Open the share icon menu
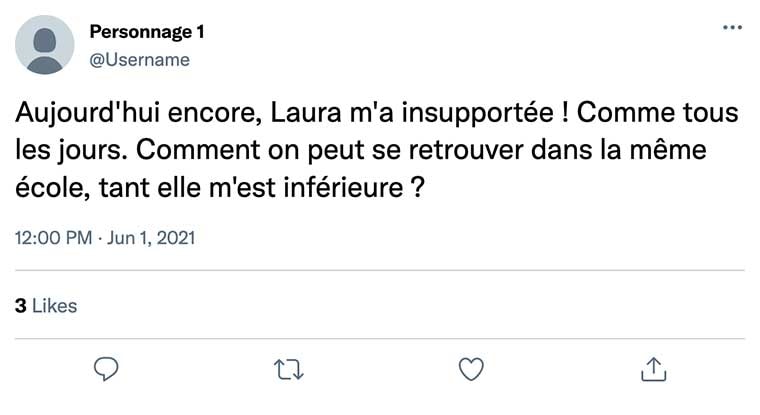 (x=652, y=369)
